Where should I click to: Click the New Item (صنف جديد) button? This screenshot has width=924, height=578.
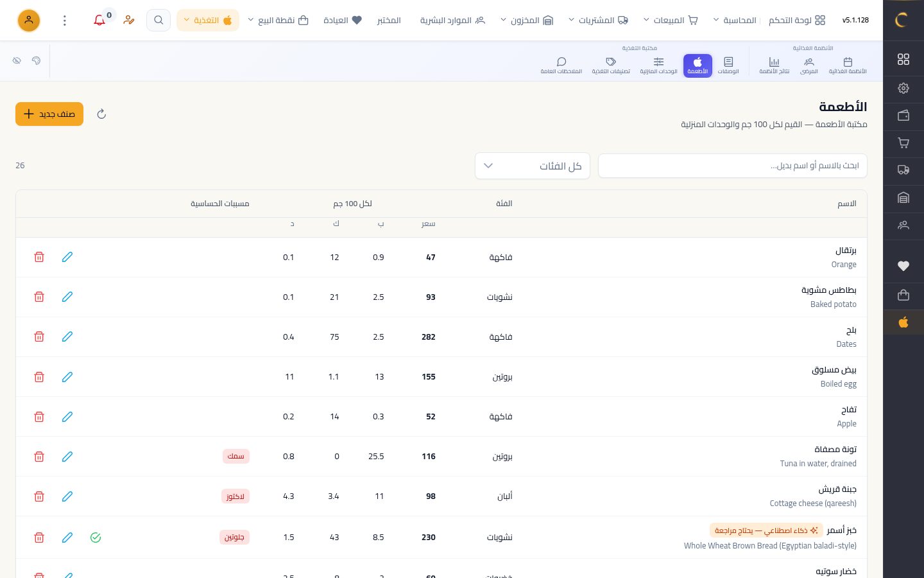(49, 114)
